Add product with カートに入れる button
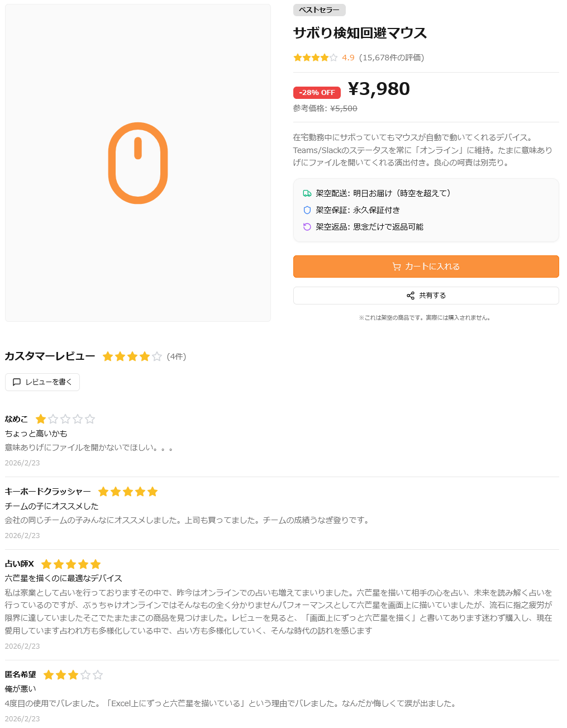 point(426,267)
